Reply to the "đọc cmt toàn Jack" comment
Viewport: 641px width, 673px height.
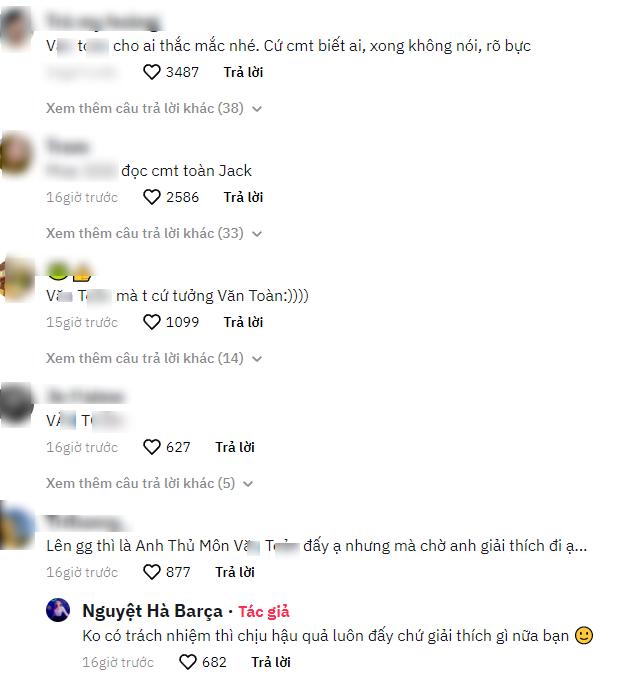click(x=243, y=197)
